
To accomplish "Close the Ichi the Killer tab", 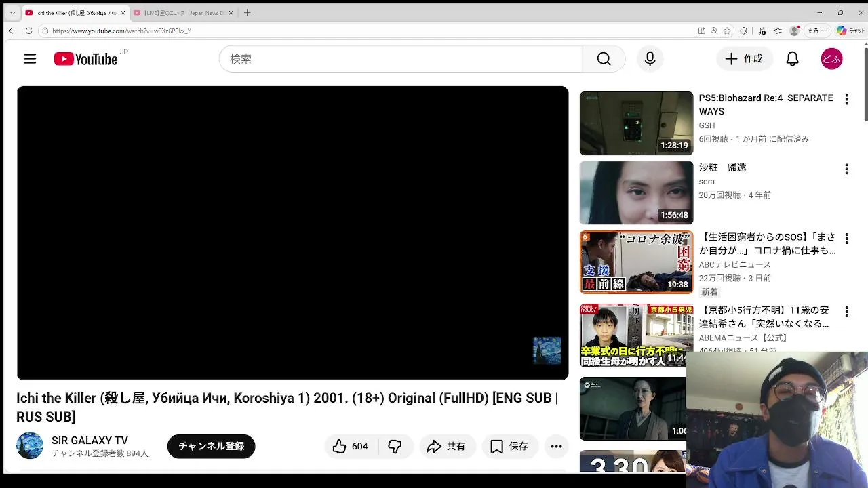I will click(123, 12).
